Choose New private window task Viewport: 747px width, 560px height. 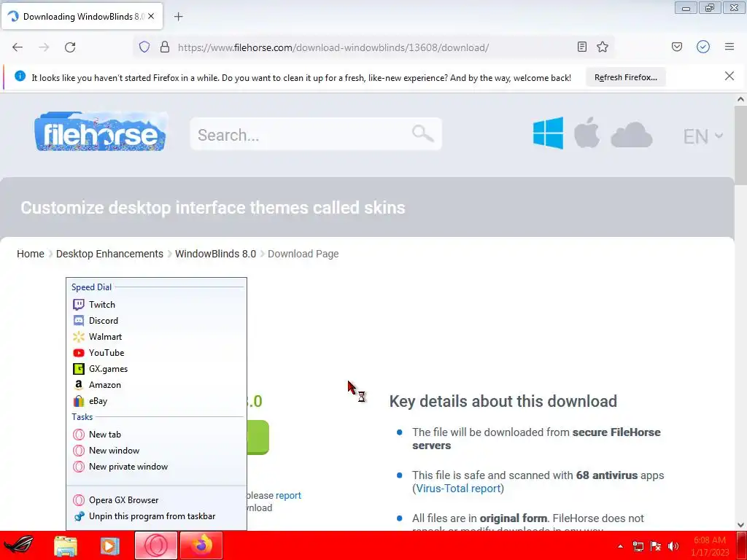(156, 467)
